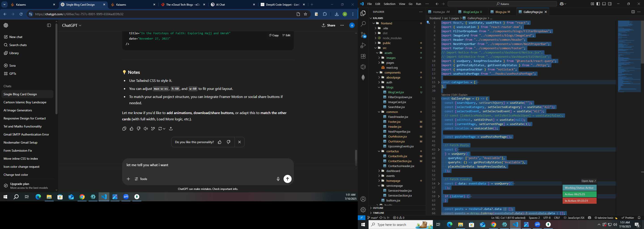Open Chrome from the left taskbar

(82, 197)
